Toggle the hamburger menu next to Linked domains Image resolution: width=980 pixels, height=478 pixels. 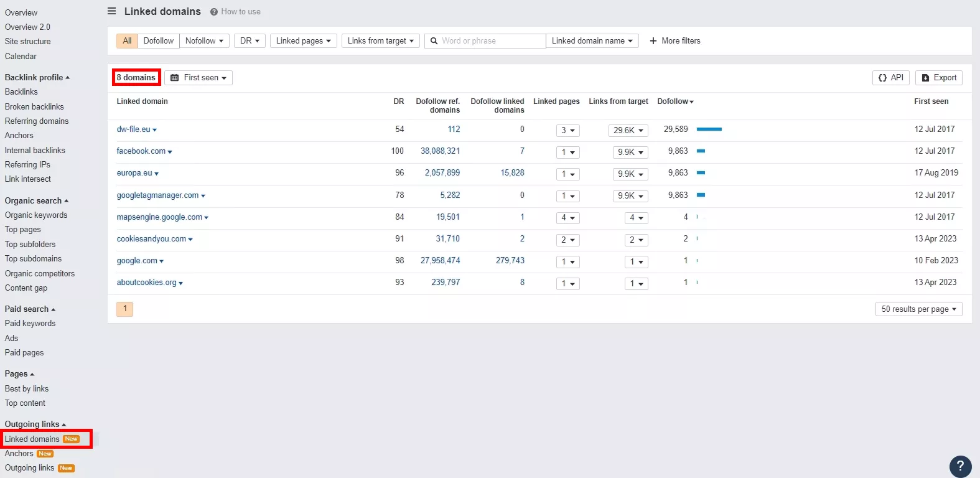click(x=112, y=11)
